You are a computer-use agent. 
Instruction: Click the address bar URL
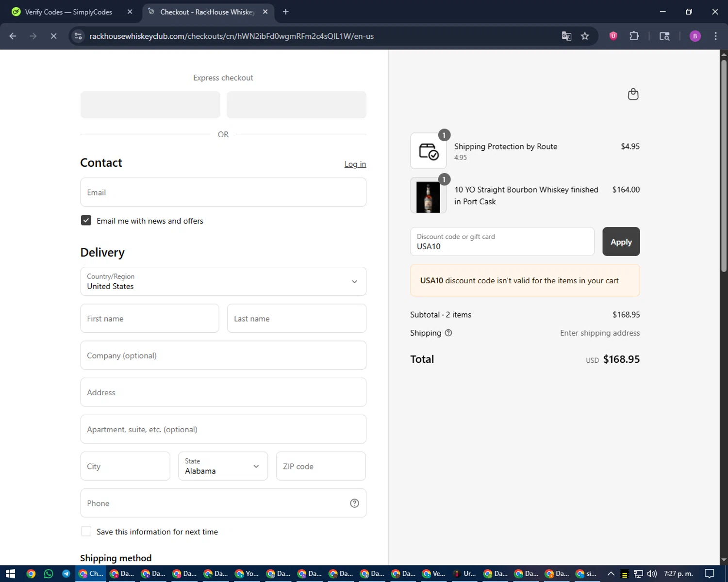[232, 36]
